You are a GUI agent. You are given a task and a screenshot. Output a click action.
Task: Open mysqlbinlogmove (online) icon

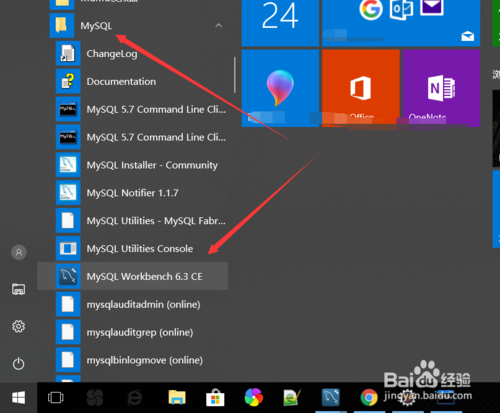[68, 360]
